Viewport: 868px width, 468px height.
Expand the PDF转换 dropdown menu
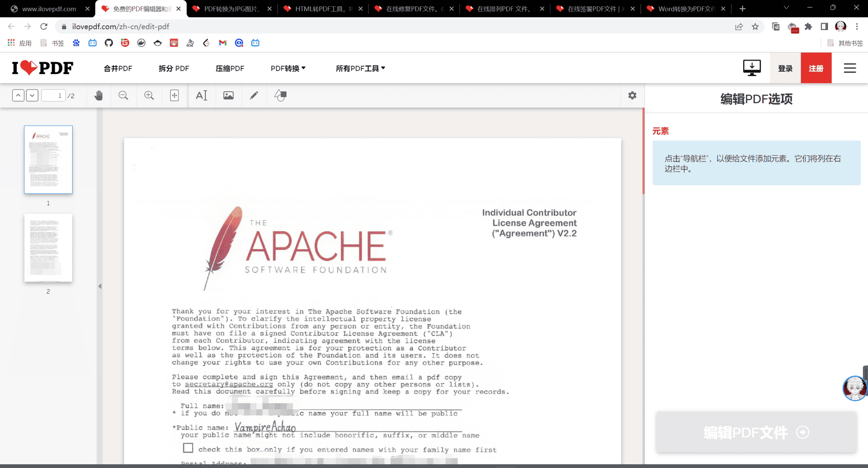point(288,68)
